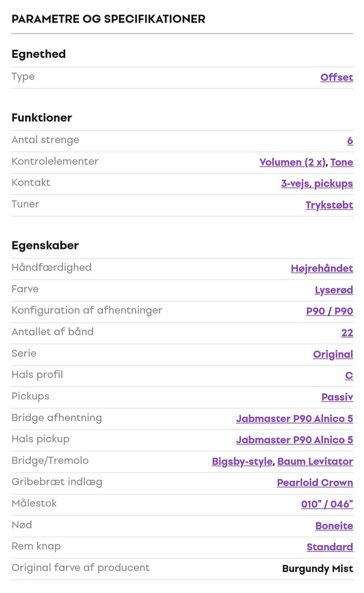The height and width of the screenshot is (593, 364).
Task: Follow the Trykstøbt tuner link
Action: [x=329, y=205]
